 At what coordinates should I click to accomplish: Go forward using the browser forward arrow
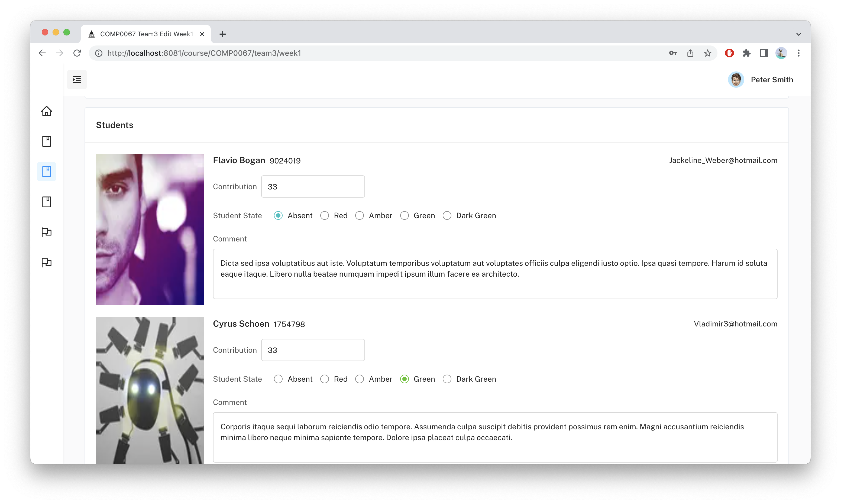[60, 53]
